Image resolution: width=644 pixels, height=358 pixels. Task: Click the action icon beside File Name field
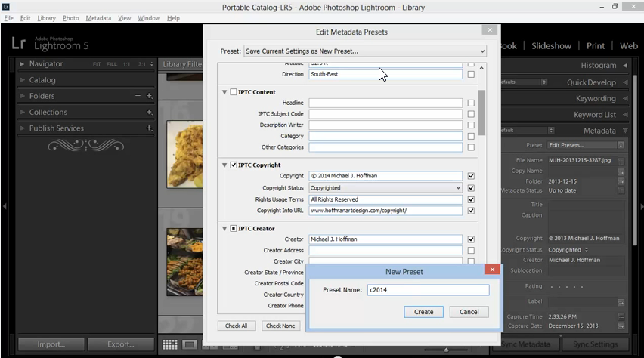(x=621, y=161)
